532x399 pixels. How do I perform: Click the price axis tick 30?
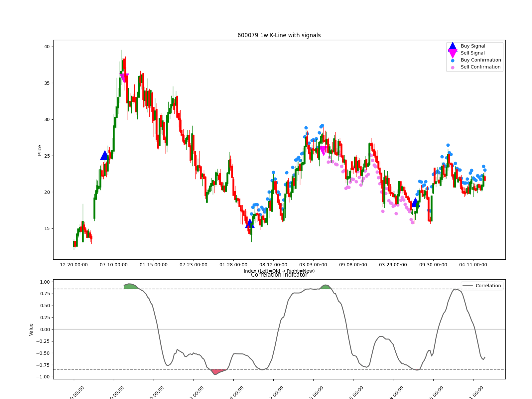pyautogui.click(x=47, y=119)
